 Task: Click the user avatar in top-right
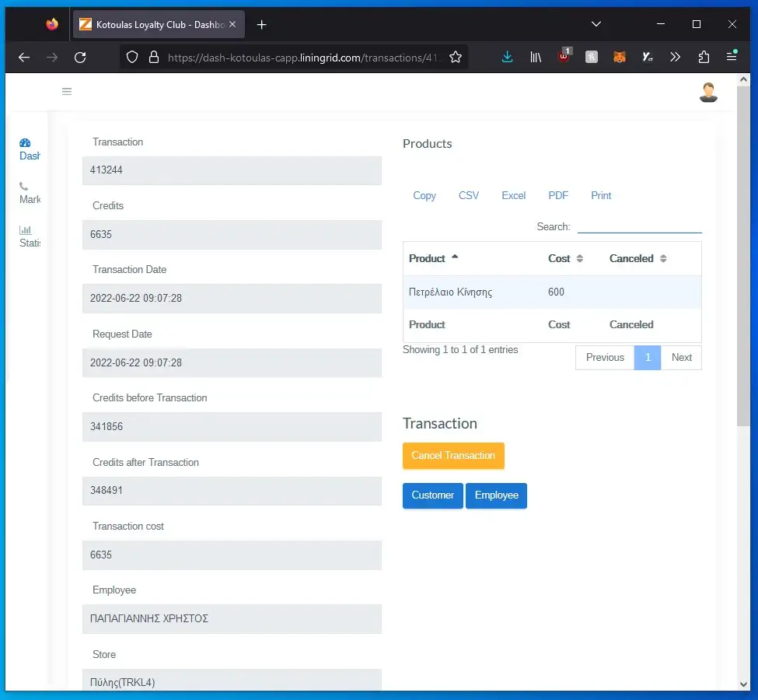click(707, 91)
